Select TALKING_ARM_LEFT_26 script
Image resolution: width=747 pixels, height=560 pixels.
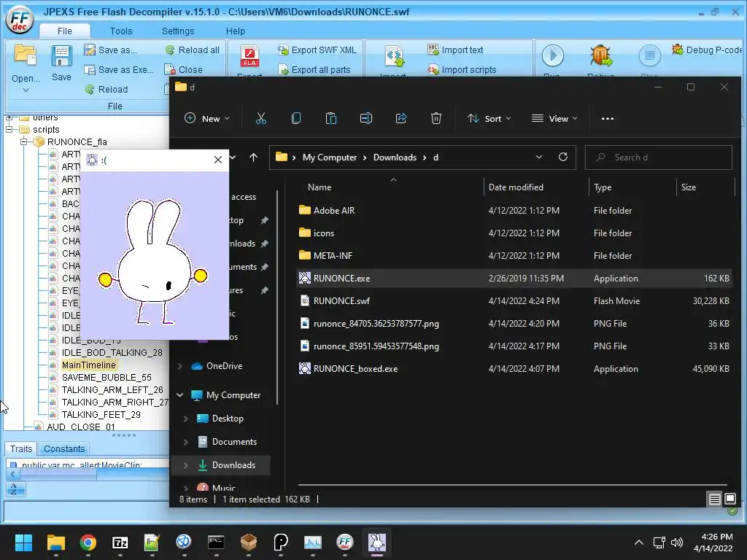tap(112, 389)
